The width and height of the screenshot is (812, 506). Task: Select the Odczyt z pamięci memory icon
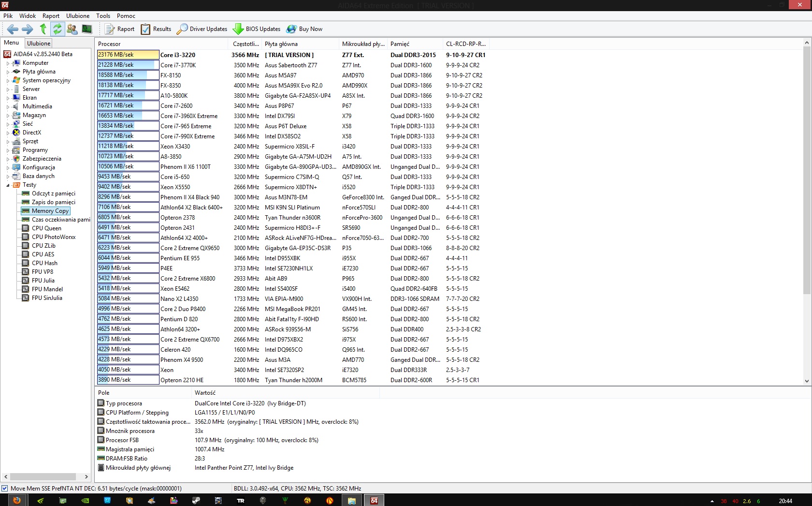(x=26, y=193)
